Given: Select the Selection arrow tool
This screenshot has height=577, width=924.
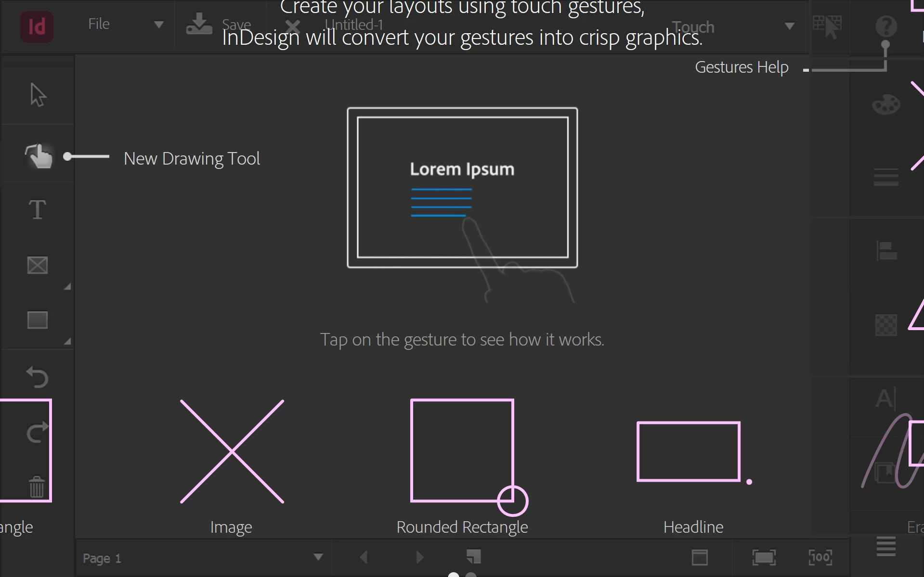Looking at the screenshot, I should [x=38, y=94].
